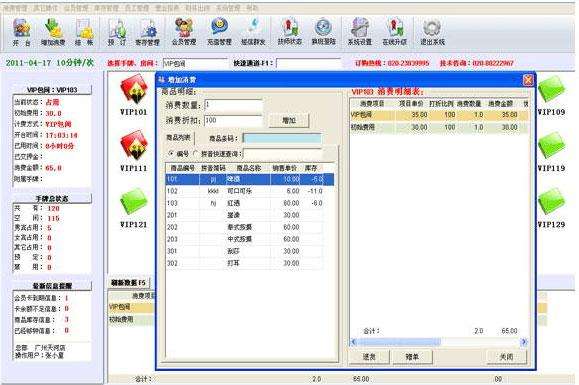Click the 商品编号 column header
The image size is (579, 385).
(x=183, y=168)
